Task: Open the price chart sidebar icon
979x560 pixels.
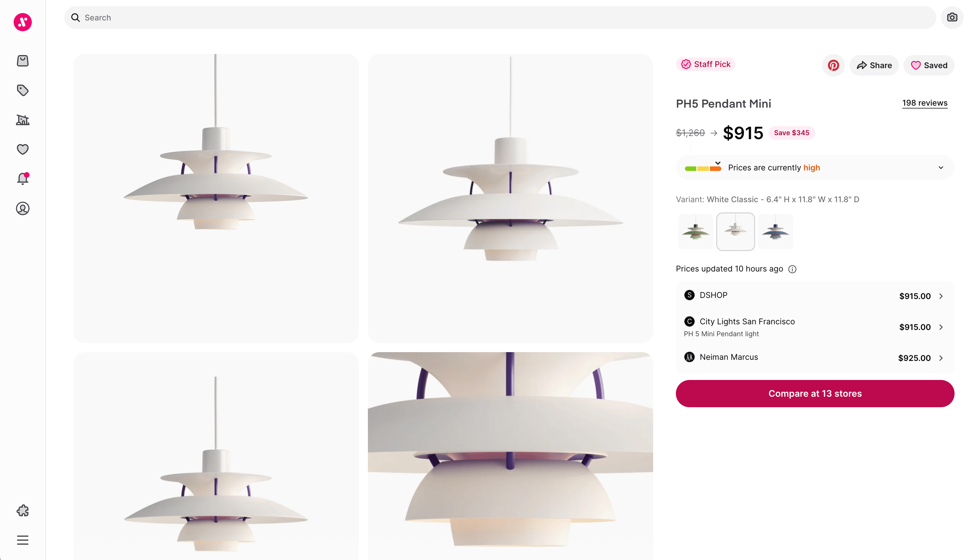Action: tap(23, 120)
